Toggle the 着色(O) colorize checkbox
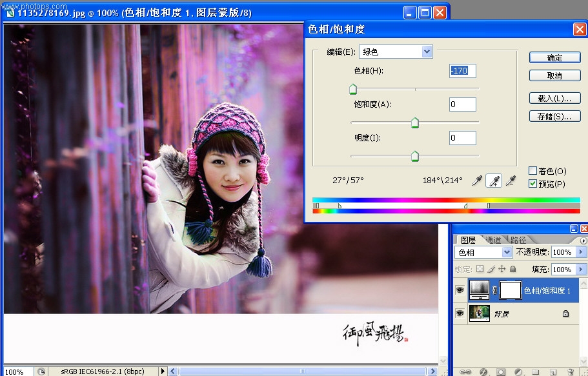Screen dimensions: 588x376 point(532,171)
